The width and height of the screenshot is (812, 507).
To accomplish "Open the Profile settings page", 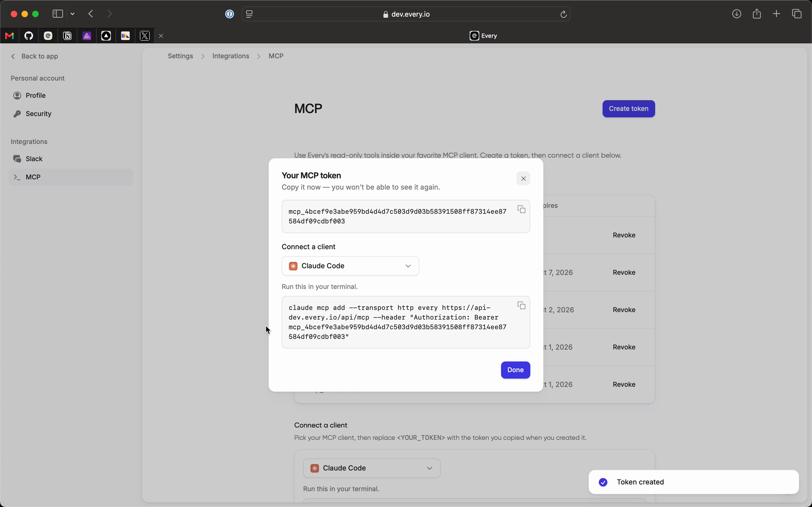I will [x=70, y=96].
